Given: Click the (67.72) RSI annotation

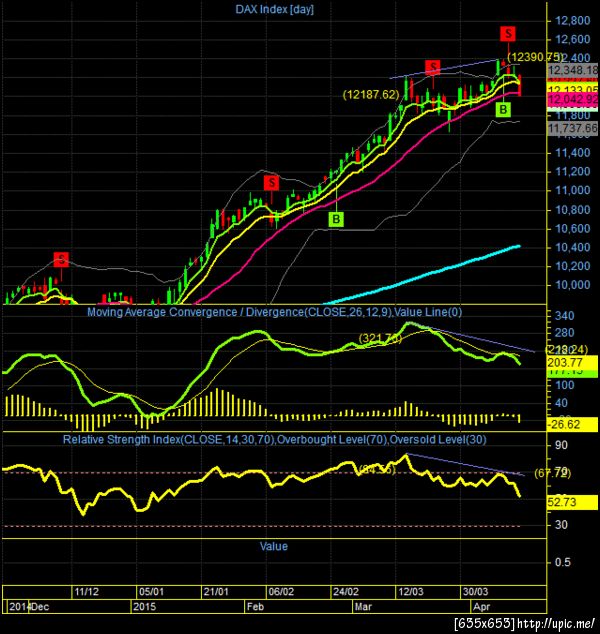Looking at the screenshot, I should 552,473.
